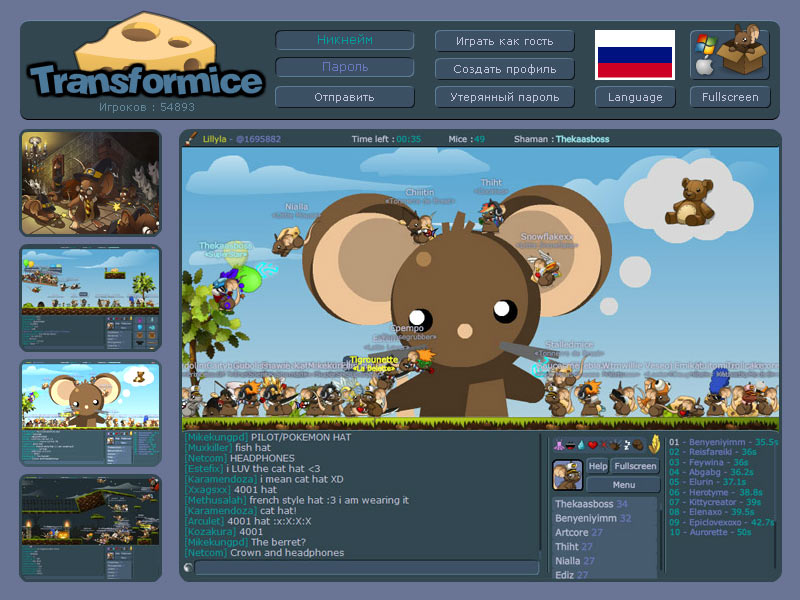Click the [Muxkiller] chat name
The width and height of the screenshot is (800, 600).
208,447
